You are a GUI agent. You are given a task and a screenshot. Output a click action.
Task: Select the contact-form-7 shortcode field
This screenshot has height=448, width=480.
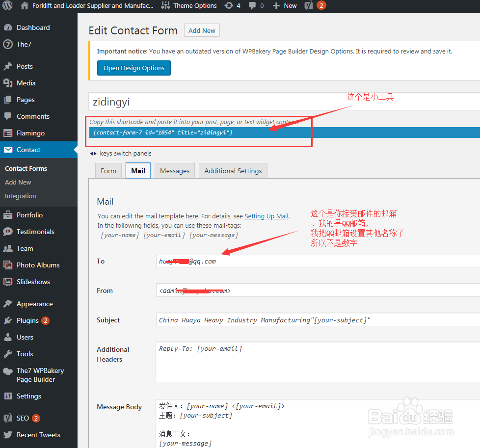point(284,132)
